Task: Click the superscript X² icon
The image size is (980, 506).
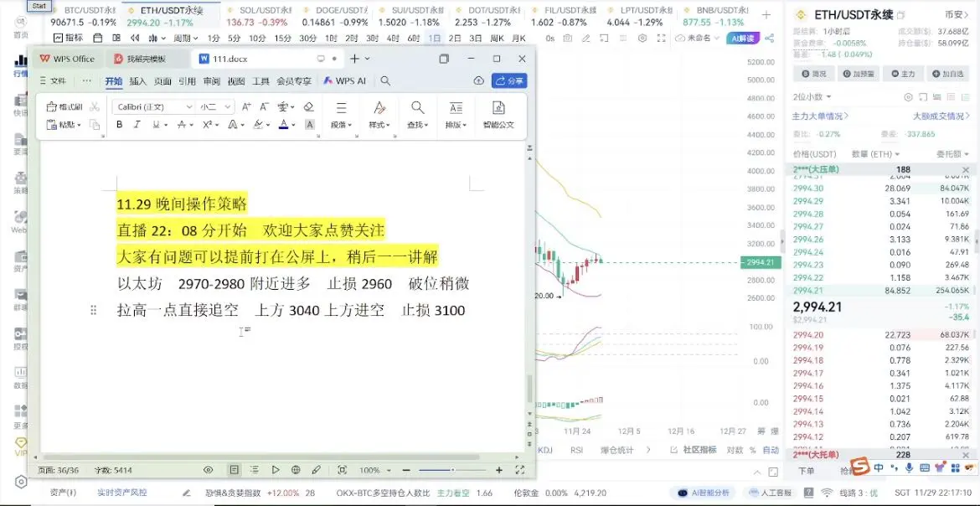Action: pyautogui.click(x=208, y=125)
